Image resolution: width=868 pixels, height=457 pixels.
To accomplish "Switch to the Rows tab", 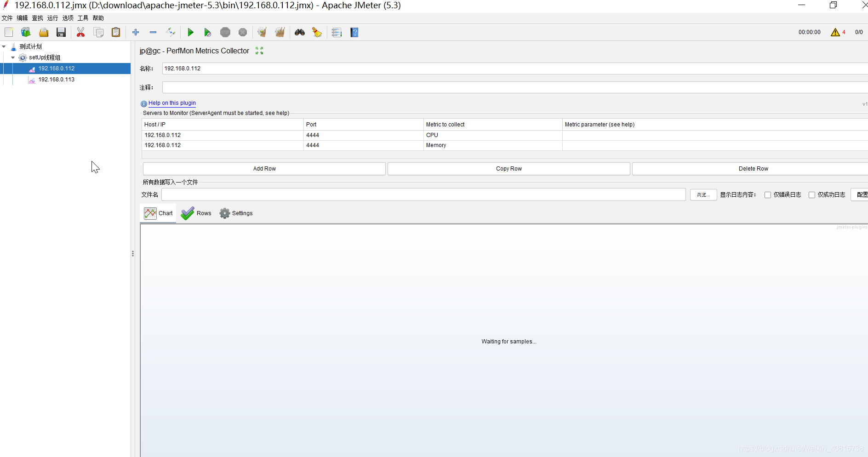I will tap(196, 213).
